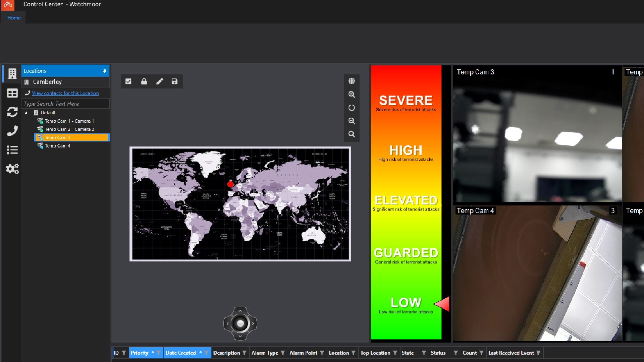Open the Alarm Type column filter
This screenshot has width=644, height=362.
283,353
